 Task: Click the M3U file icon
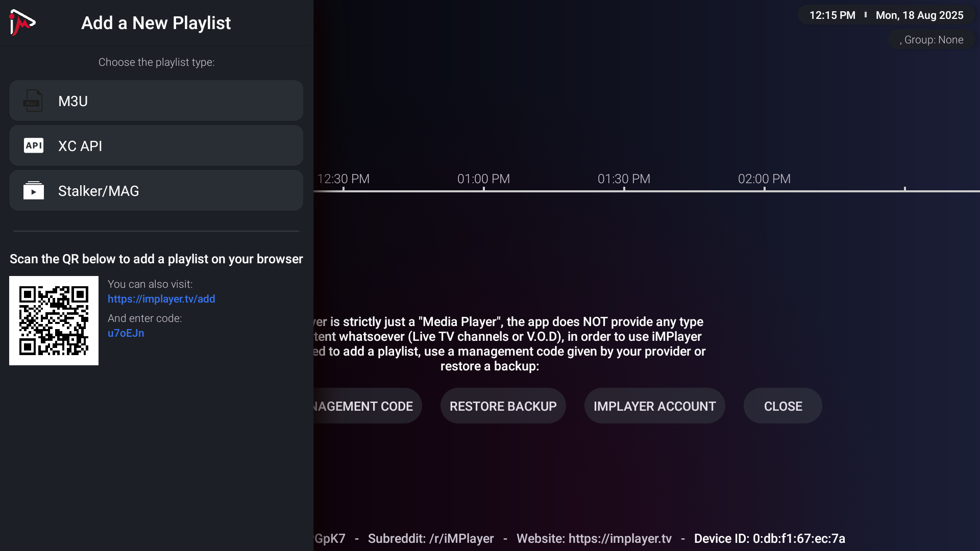tap(33, 101)
